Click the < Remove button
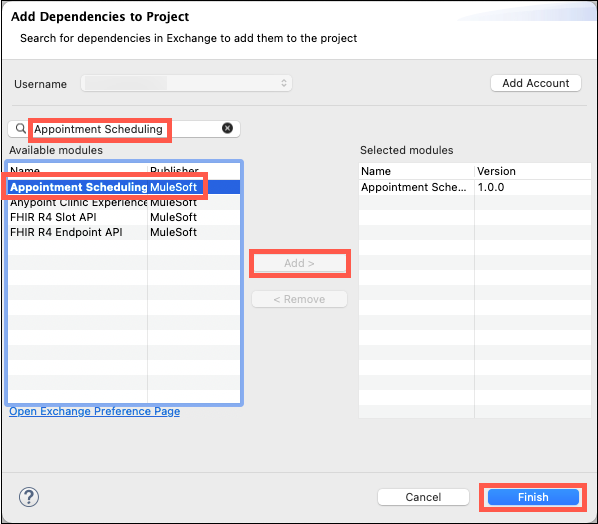Image resolution: width=598 pixels, height=524 pixels. [x=299, y=299]
